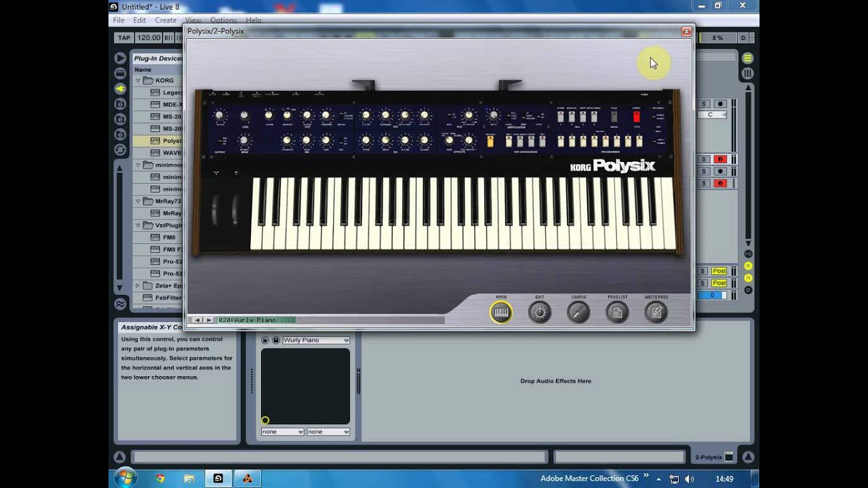Click the track pan control showing C
The image size is (868, 488).
[x=712, y=115]
